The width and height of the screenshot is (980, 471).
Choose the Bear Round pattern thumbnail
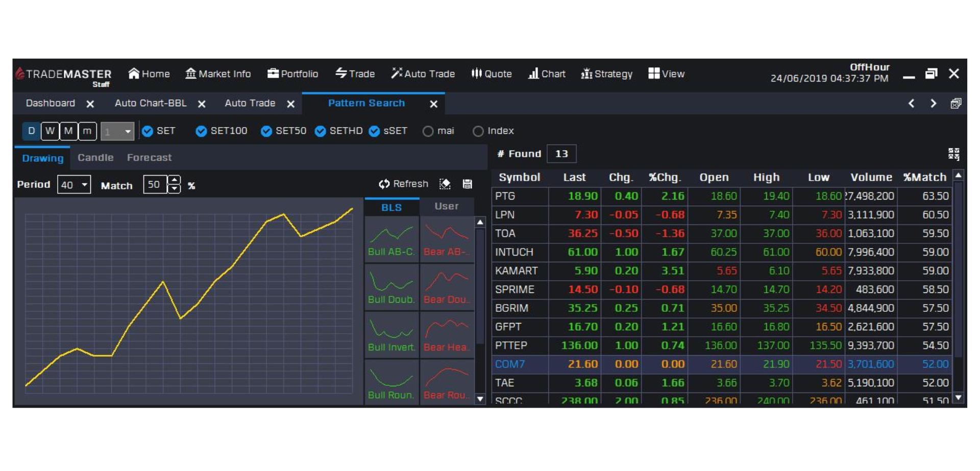[x=447, y=382]
